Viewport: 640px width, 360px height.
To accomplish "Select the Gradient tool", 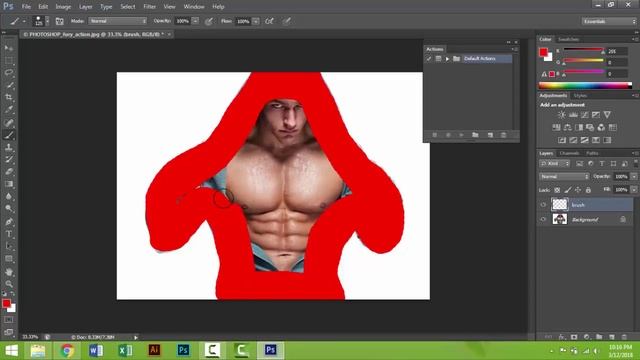I will click(9, 184).
